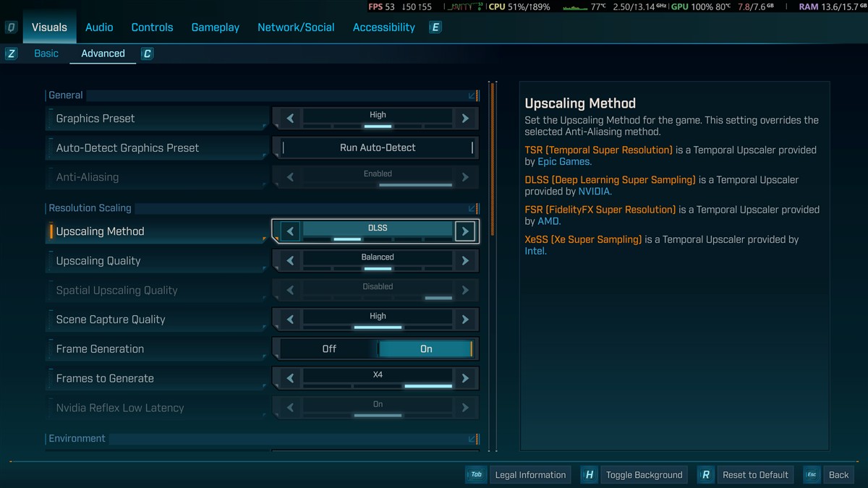Collapse the Resolution Scaling section
Image resolution: width=868 pixels, height=488 pixels.
(x=472, y=208)
